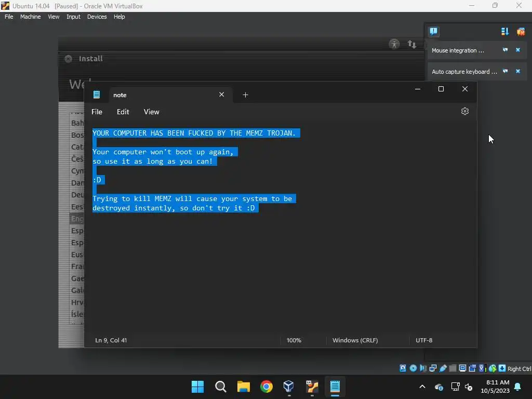Show hidden system tray icons
The height and width of the screenshot is (399, 532).
pos(422,387)
